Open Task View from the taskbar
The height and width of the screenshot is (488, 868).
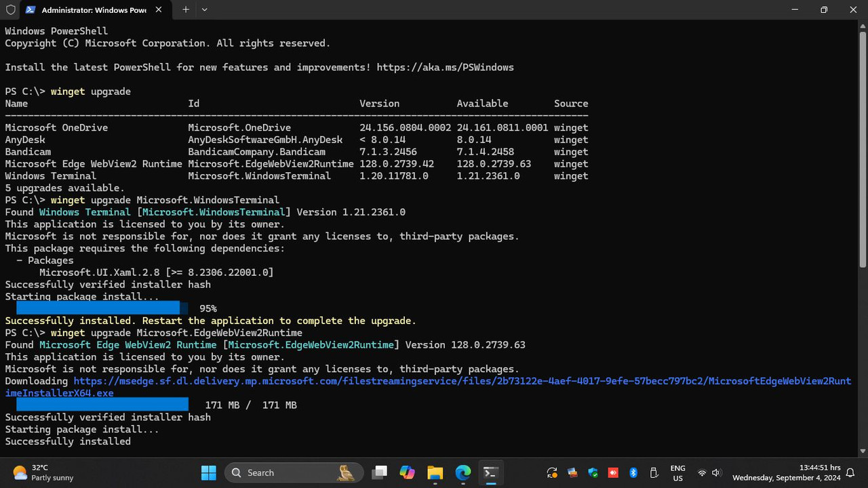point(380,472)
